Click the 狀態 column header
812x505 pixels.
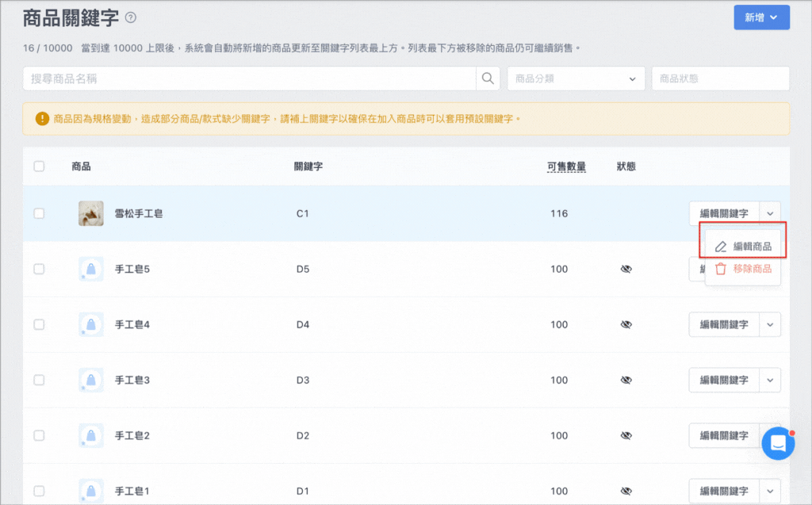[626, 166]
